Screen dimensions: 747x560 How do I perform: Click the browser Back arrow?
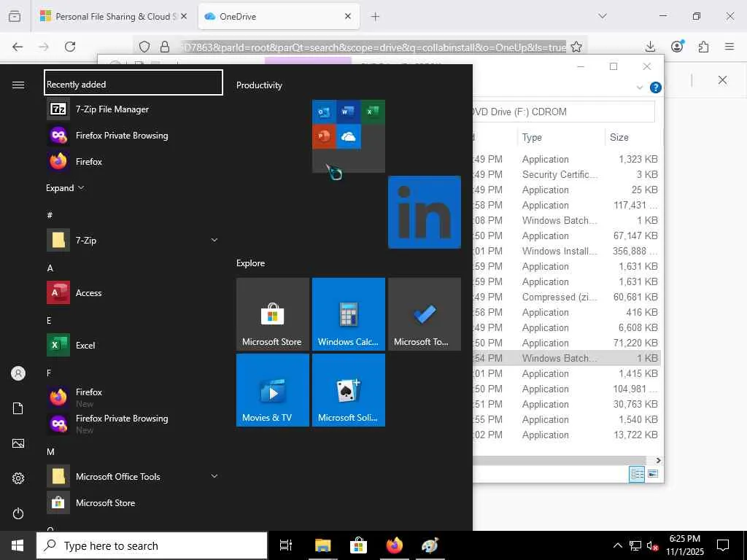(18, 47)
